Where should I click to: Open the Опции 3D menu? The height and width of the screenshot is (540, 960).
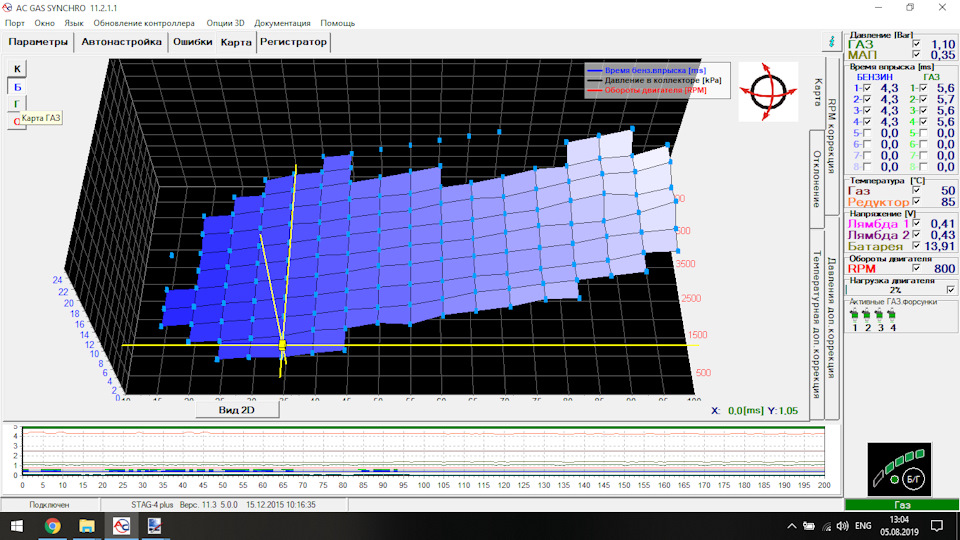[x=225, y=23]
